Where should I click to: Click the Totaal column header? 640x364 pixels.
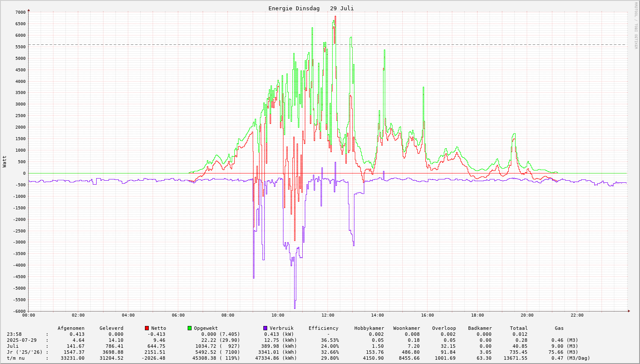tap(519, 328)
